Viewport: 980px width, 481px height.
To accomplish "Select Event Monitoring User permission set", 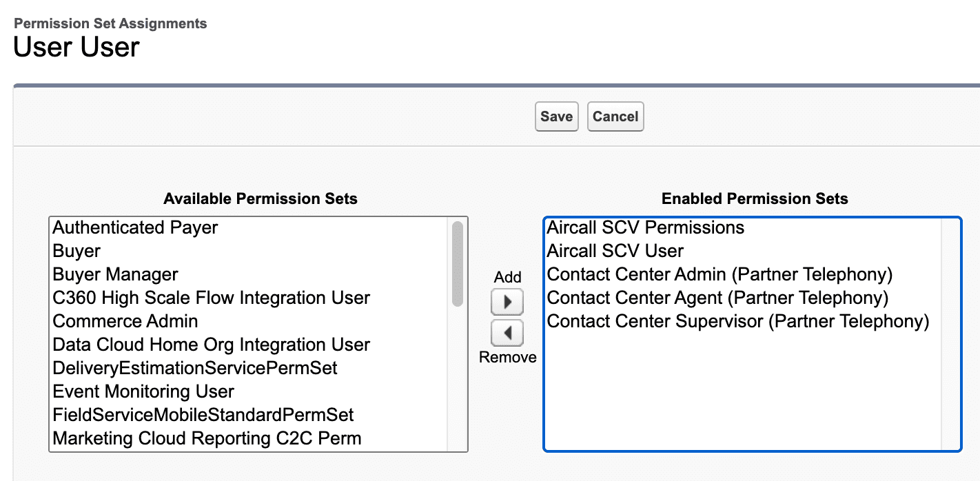I will tap(143, 391).
